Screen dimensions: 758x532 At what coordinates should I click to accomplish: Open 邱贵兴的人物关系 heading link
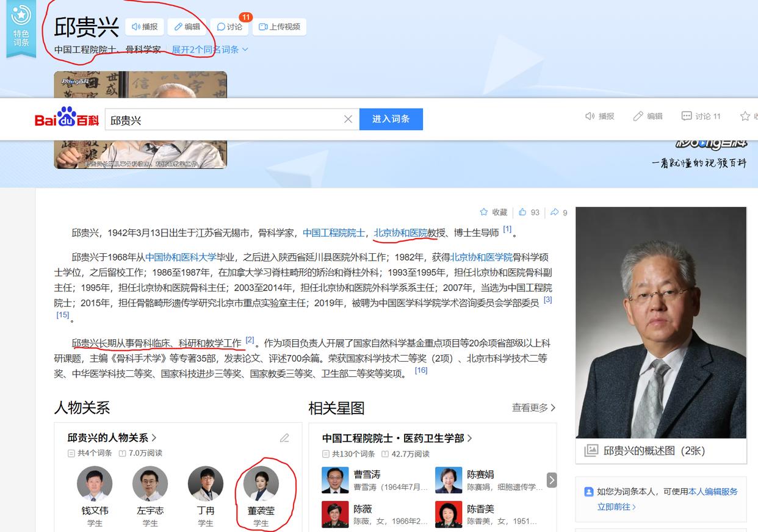coord(112,437)
